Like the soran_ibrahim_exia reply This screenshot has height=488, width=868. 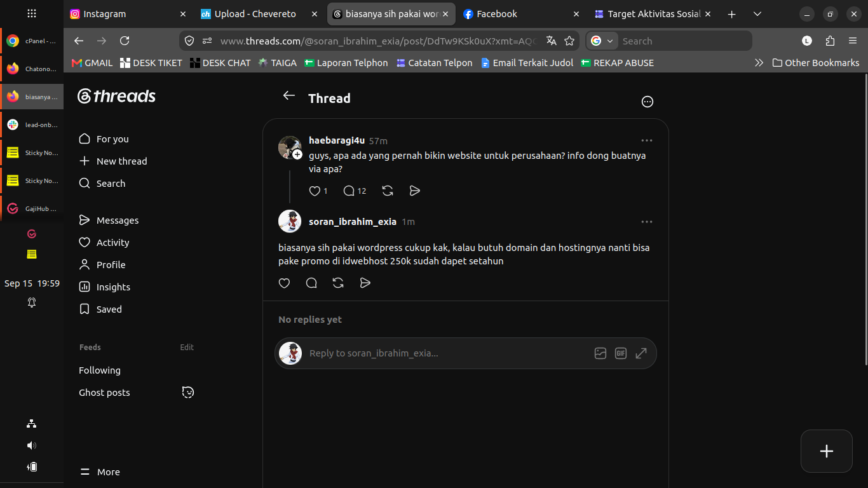click(x=285, y=283)
